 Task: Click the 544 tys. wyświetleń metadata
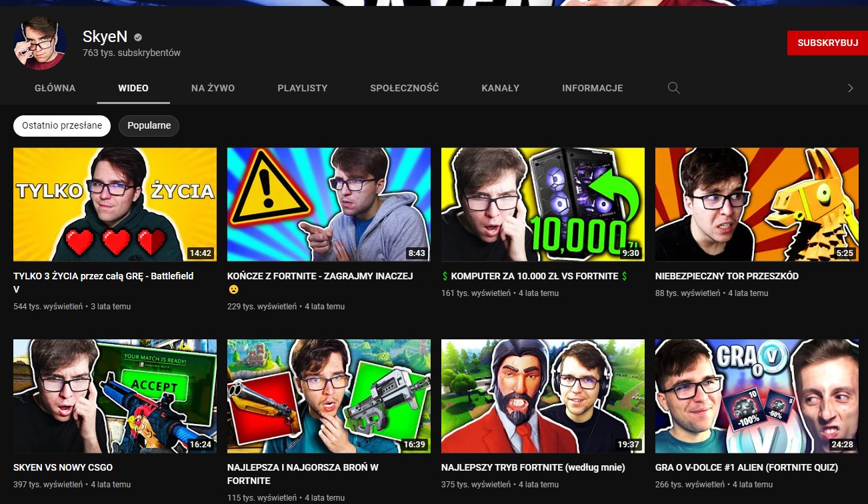pos(48,307)
